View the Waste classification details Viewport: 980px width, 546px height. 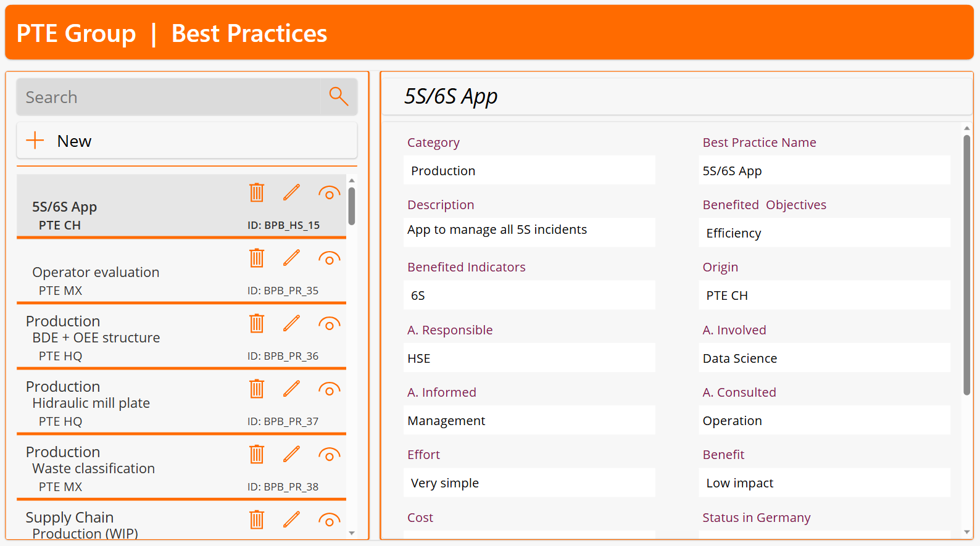(x=329, y=455)
